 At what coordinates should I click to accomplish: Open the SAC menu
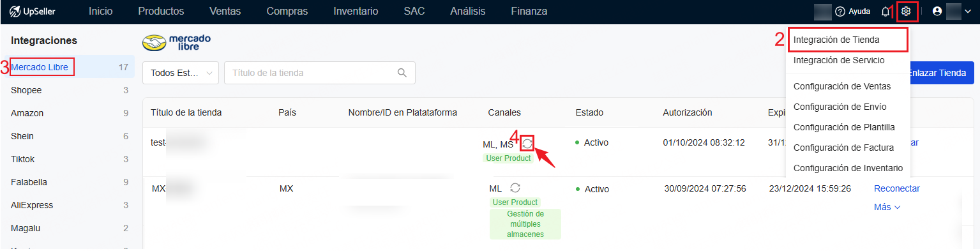point(414,11)
